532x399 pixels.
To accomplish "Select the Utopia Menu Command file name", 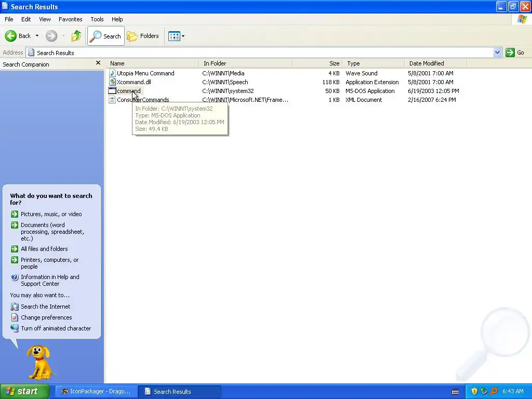I will (x=145, y=73).
